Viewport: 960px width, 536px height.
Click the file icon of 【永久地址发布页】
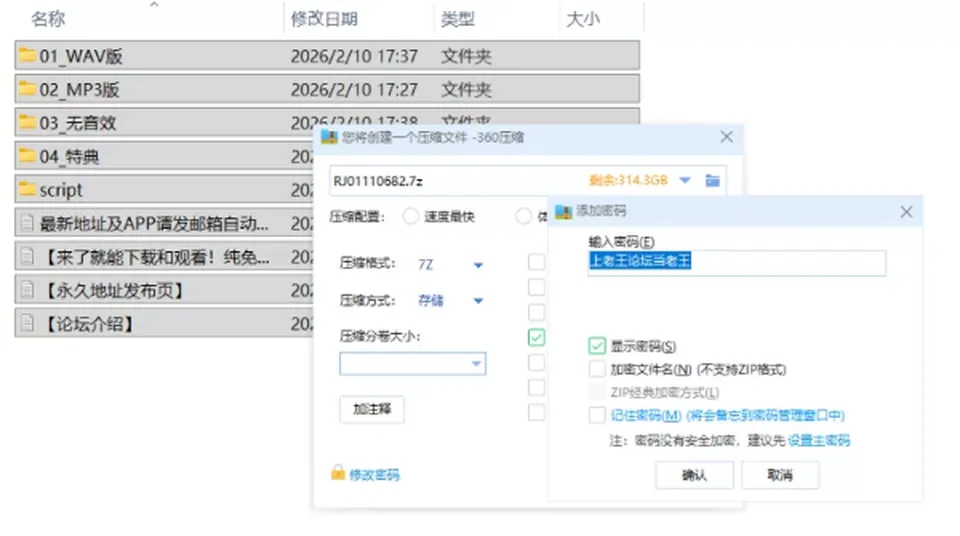click(x=27, y=290)
